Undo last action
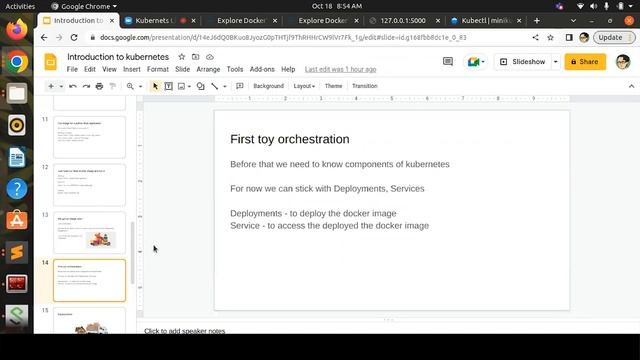The height and width of the screenshot is (360, 640). pos(73,86)
